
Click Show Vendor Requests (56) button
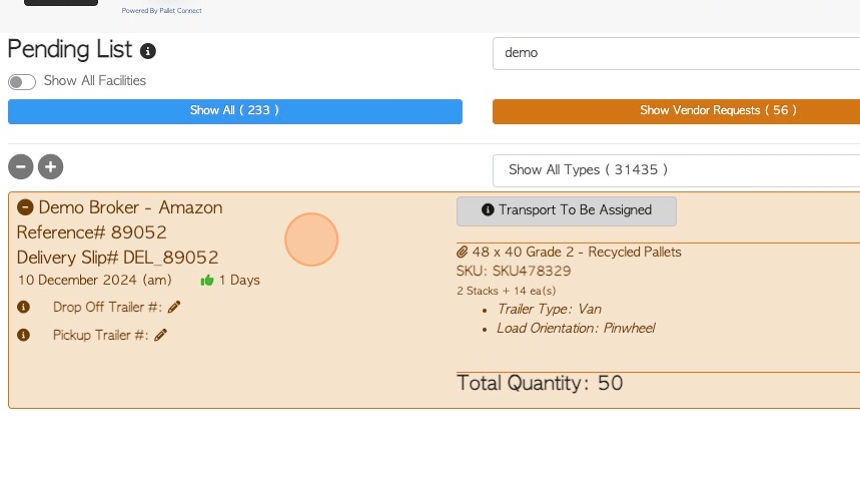676,111
